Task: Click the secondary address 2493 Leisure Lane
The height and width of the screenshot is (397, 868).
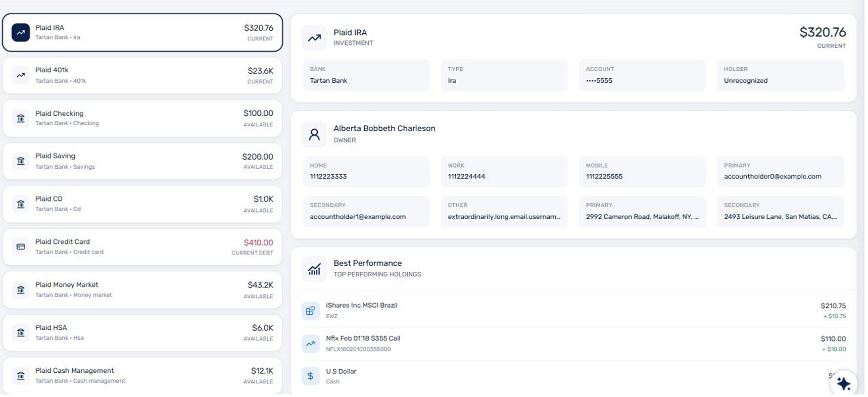Action: (781, 217)
